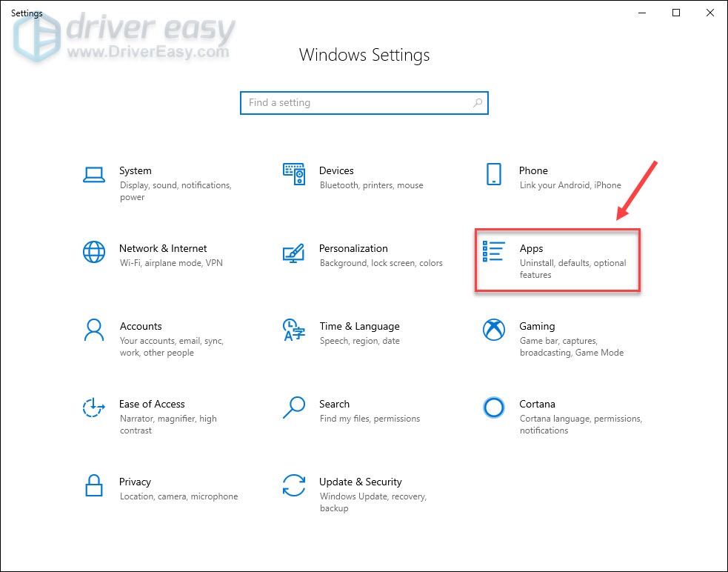Open Ease of Access heading
728x572 pixels.
point(152,404)
